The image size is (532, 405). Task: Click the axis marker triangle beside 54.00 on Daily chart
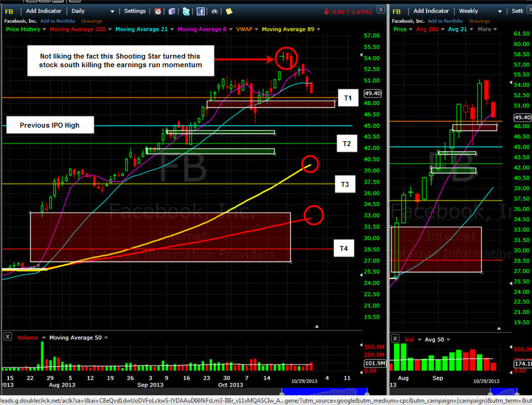pyautogui.click(x=361, y=55)
